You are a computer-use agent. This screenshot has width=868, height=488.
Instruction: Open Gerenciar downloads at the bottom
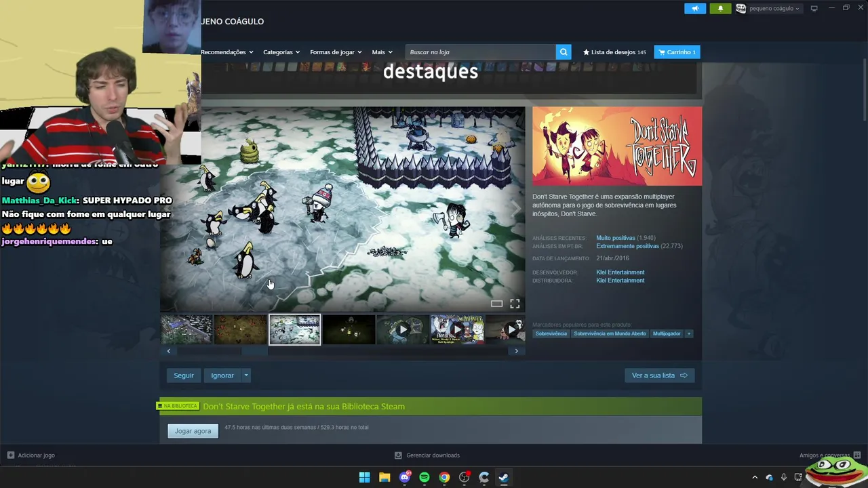[x=427, y=455]
